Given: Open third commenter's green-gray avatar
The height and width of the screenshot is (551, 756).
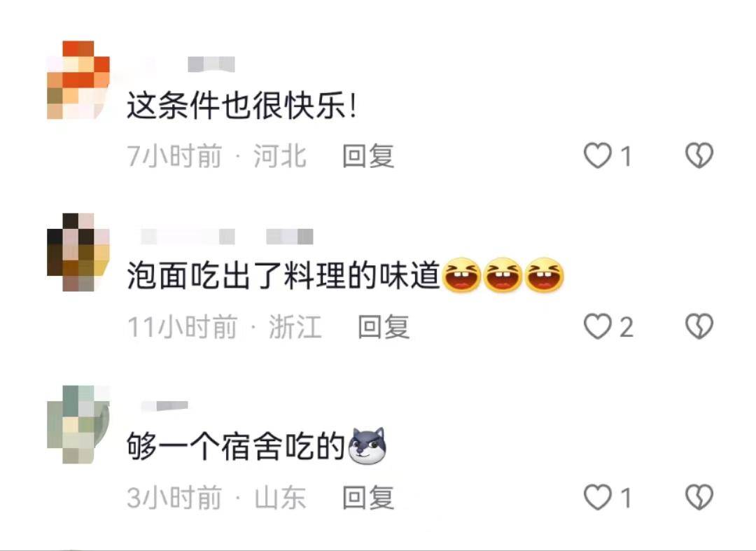Looking at the screenshot, I should point(78,424).
